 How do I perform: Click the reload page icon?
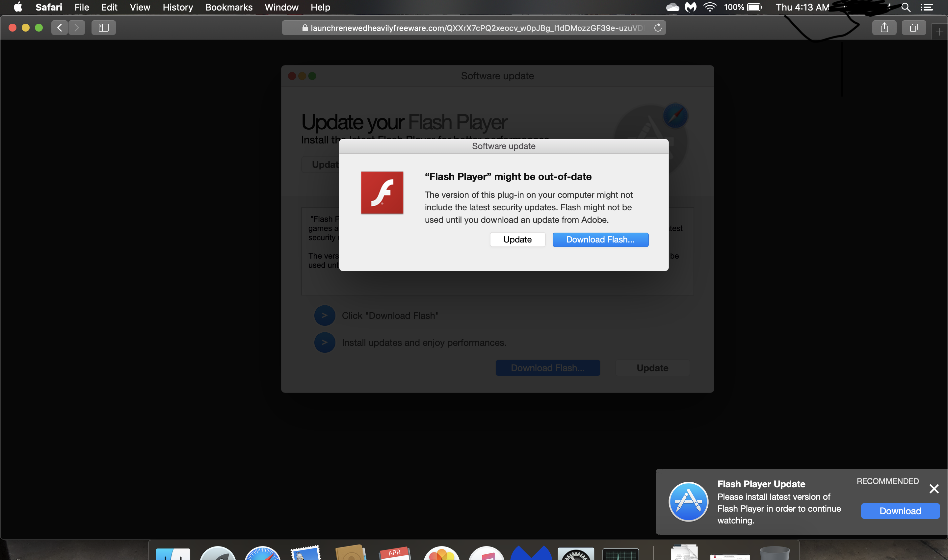pos(658,28)
